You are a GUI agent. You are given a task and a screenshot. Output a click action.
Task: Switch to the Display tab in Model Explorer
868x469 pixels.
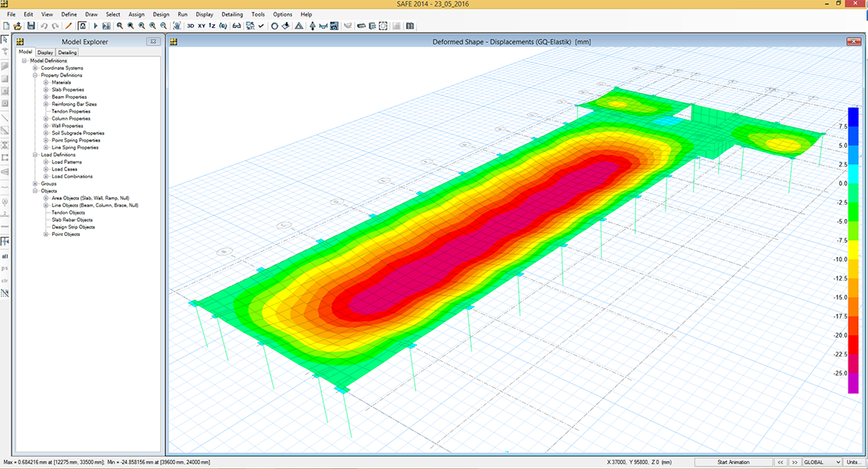pyautogui.click(x=45, y=52)
